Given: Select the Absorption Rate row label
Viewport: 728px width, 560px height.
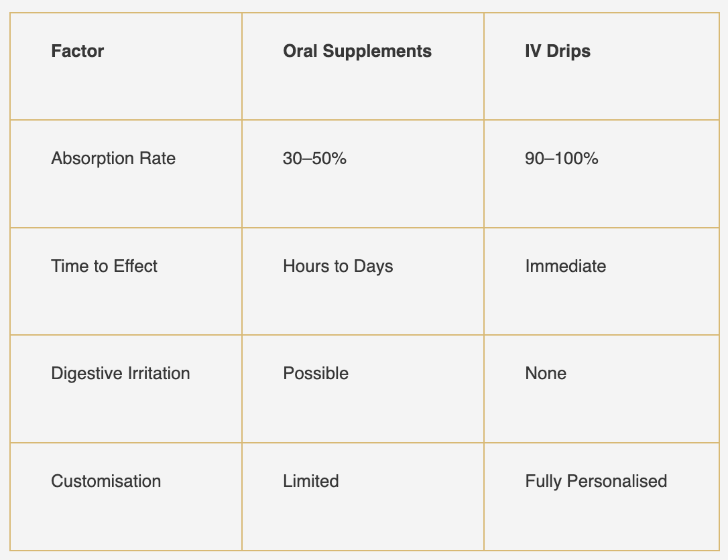Looking at the screenshot, I should 113,159.
